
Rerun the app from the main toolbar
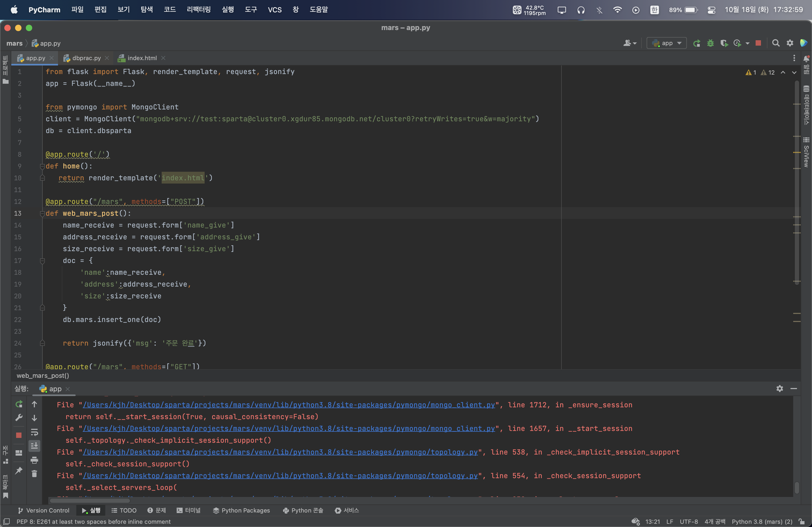(x=696, y=43)
